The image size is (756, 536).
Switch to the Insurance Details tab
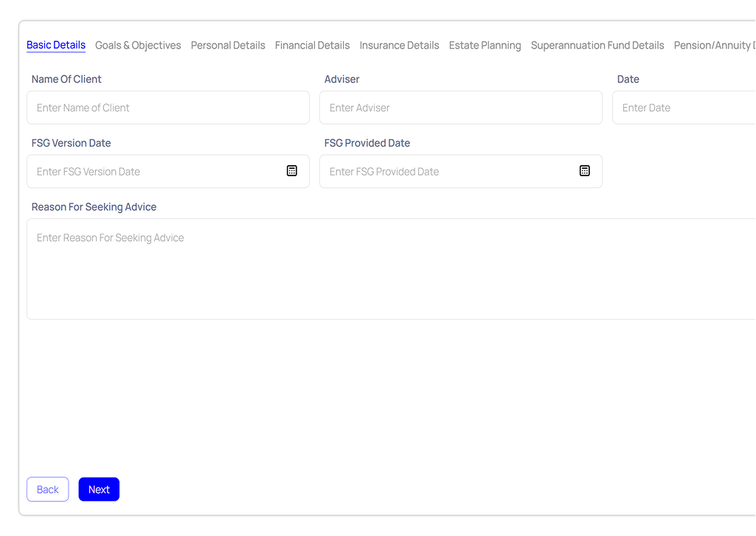click(399, 45)
